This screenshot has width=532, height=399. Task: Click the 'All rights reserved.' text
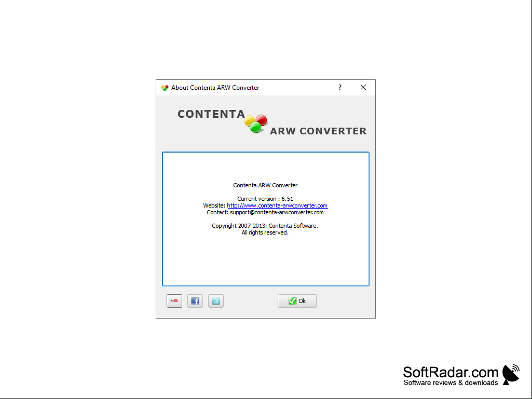[x=265, y=233]
